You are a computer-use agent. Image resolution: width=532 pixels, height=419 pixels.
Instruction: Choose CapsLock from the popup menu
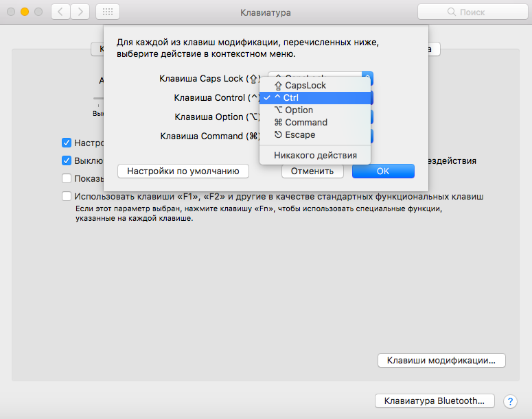[300, 85]
